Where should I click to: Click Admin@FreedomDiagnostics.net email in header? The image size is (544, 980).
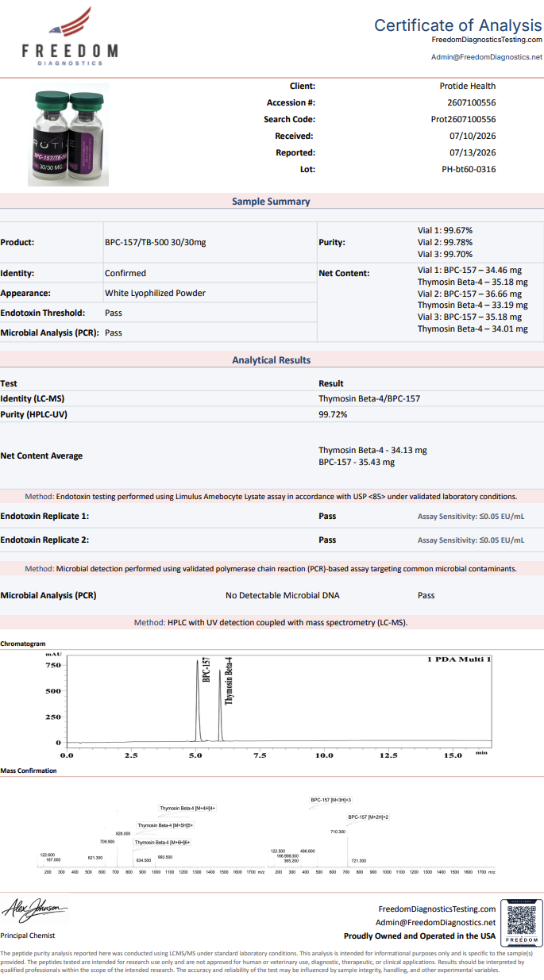[487, 57]
